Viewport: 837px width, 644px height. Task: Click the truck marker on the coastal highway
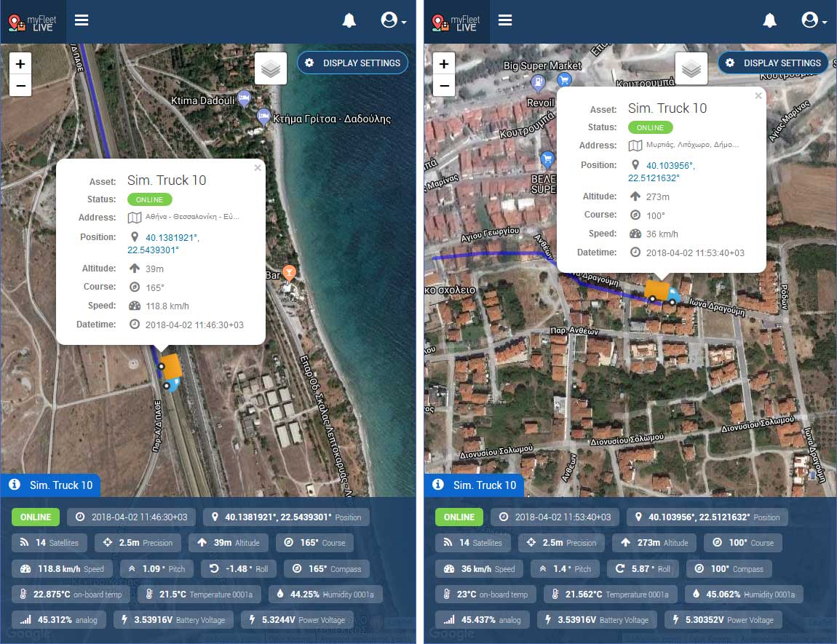(x=170, y=371)
